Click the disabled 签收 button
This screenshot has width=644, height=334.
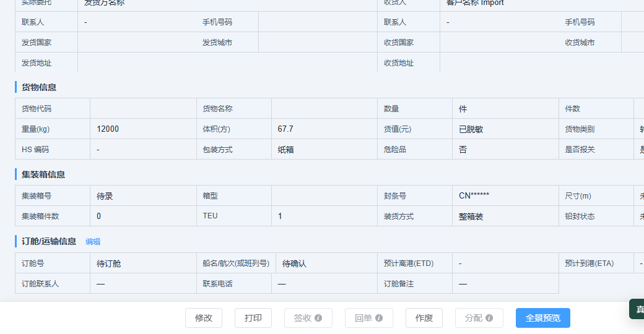[x=308, y=318]
